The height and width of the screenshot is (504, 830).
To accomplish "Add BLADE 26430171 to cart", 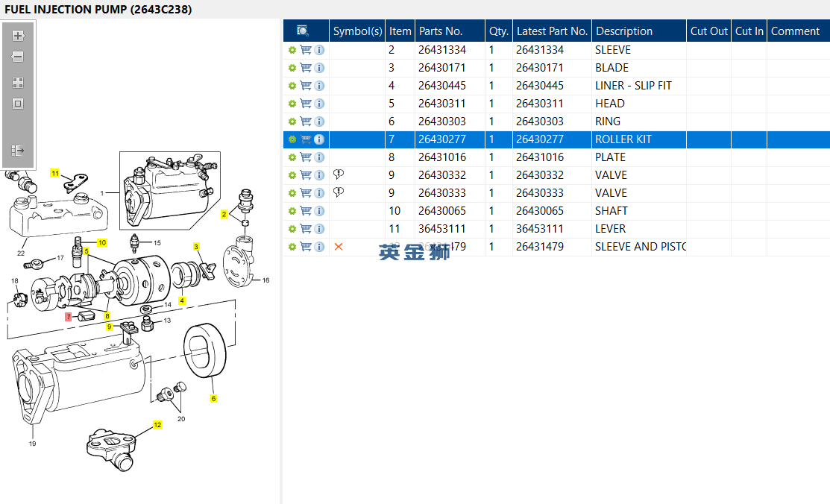I will click(x=306, y=68).
